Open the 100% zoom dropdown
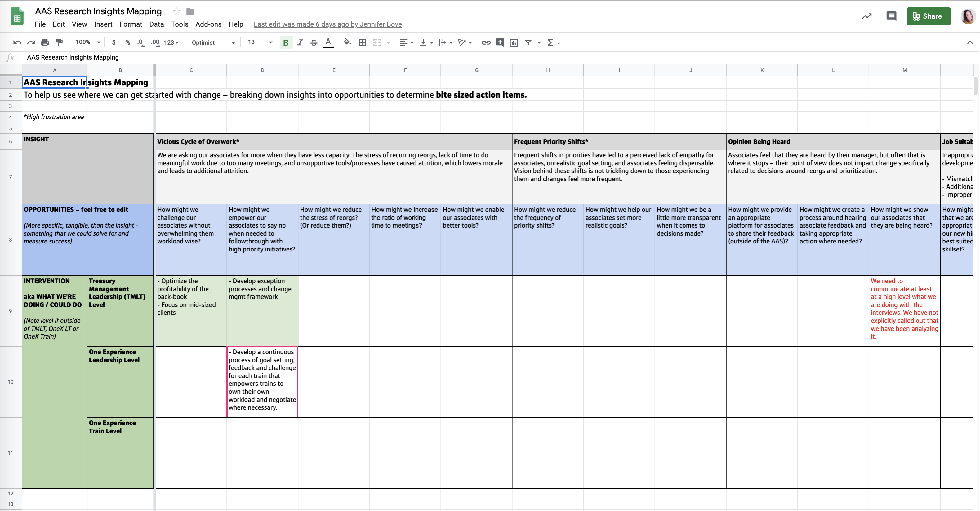The width and height of the screenshot is (980, 511). (x=87, y=42)
